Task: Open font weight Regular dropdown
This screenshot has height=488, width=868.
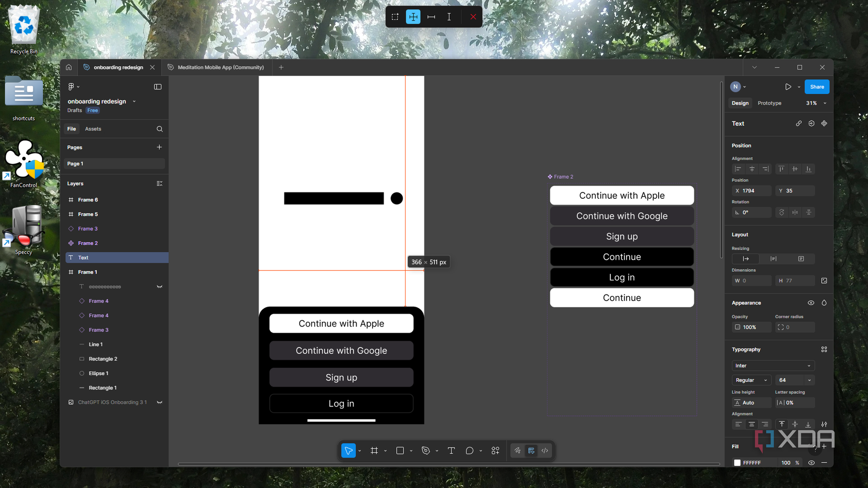Action: tap(751, 380)
